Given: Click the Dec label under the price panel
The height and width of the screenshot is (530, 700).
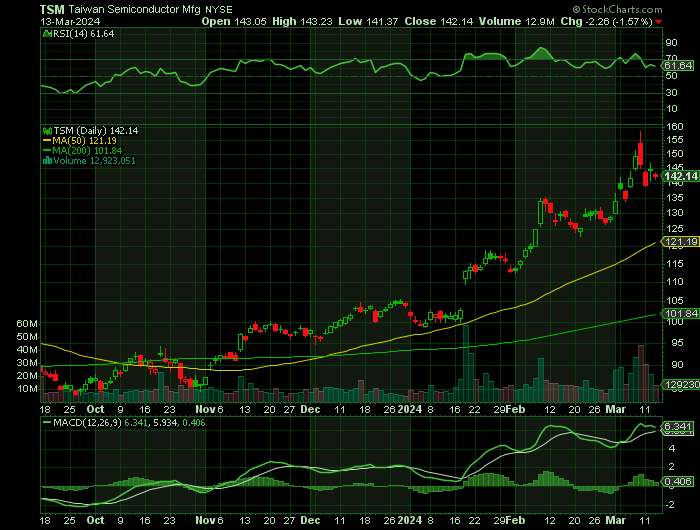Looking at the screenshot, I should point(310,409).
